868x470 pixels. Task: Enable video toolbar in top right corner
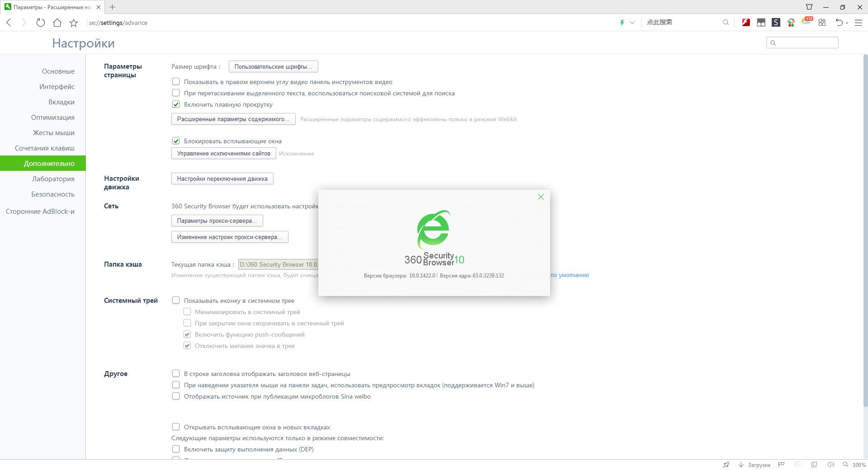(x=176, y=82)
